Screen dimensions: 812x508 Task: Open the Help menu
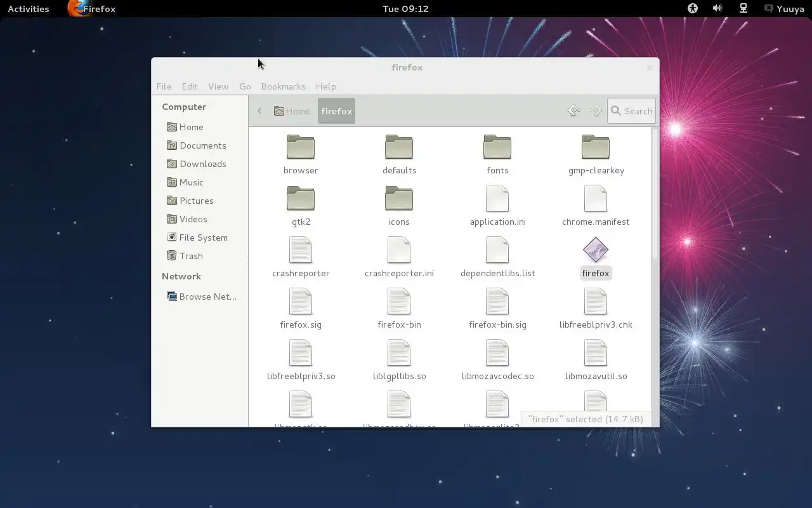click(x=325, y=86)
